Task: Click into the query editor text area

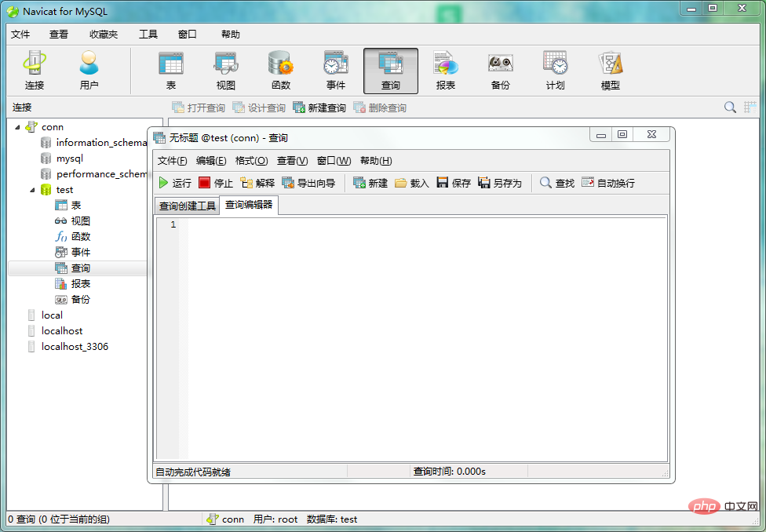Action: coord(428,339)
